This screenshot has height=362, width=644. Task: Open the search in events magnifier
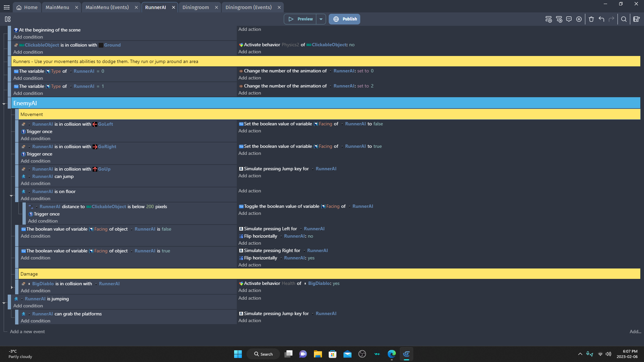[624, 19]
